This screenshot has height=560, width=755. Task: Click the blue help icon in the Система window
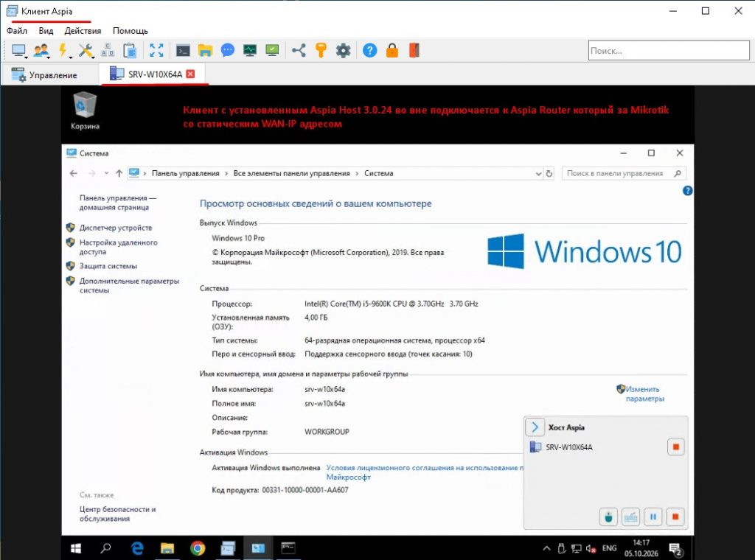click(x=688, y=191)
